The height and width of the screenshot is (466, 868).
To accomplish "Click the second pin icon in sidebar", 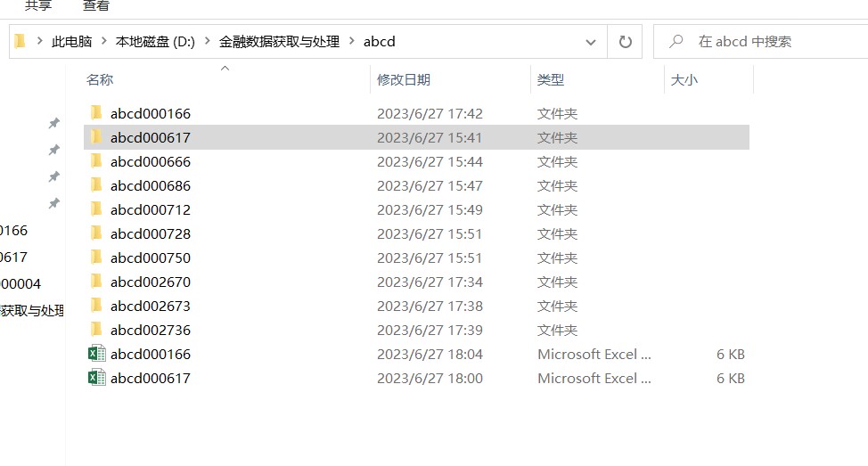I will click(53, 150).
